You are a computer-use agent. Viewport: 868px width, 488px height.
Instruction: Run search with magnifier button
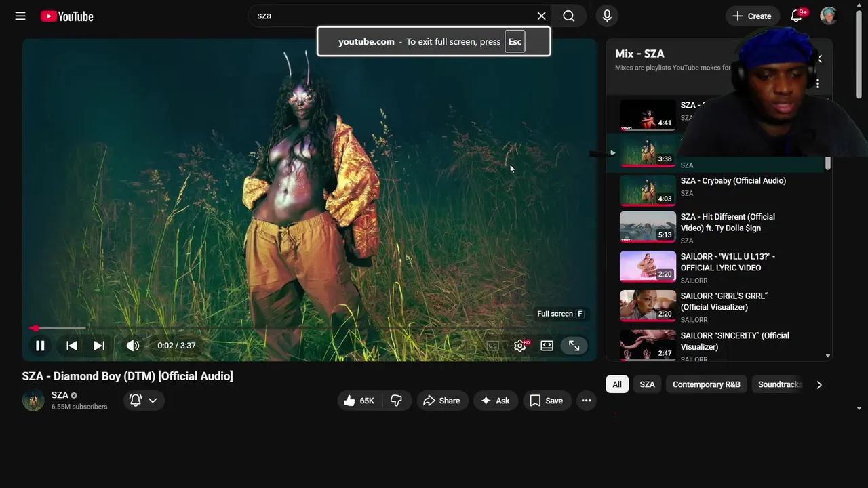pyautogui.click(x=569, y=16)
